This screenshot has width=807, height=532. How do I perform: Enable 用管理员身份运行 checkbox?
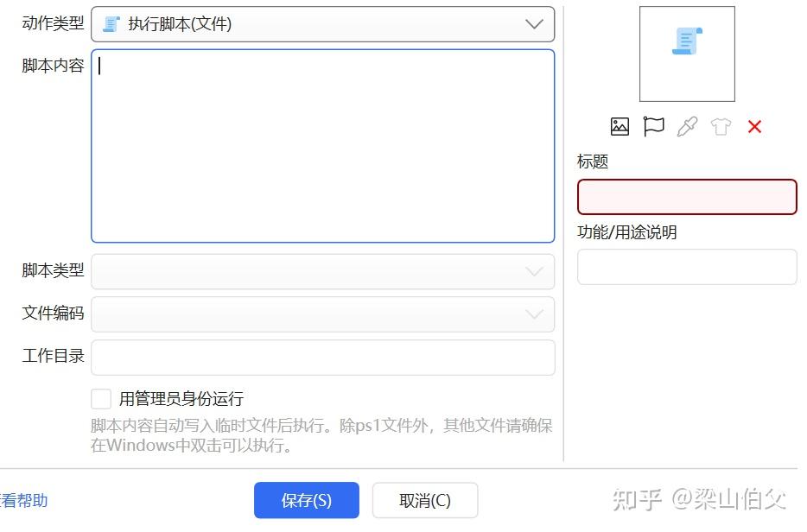(x=101, y=398)
